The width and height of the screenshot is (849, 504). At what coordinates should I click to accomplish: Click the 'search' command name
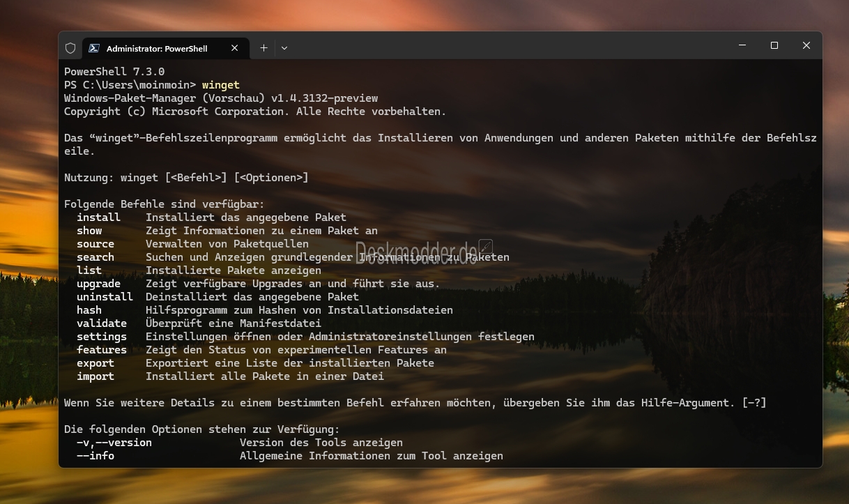[95, 257]
